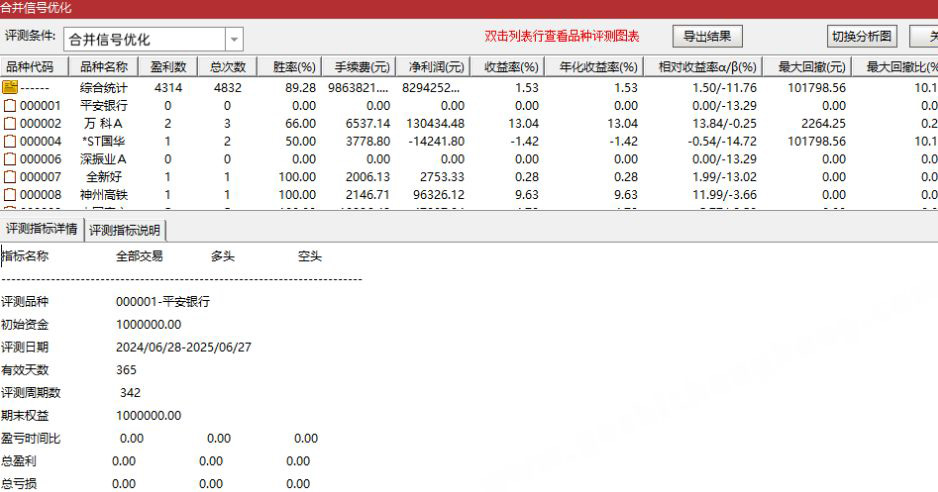Sort by the 总次数 column header

227,67
